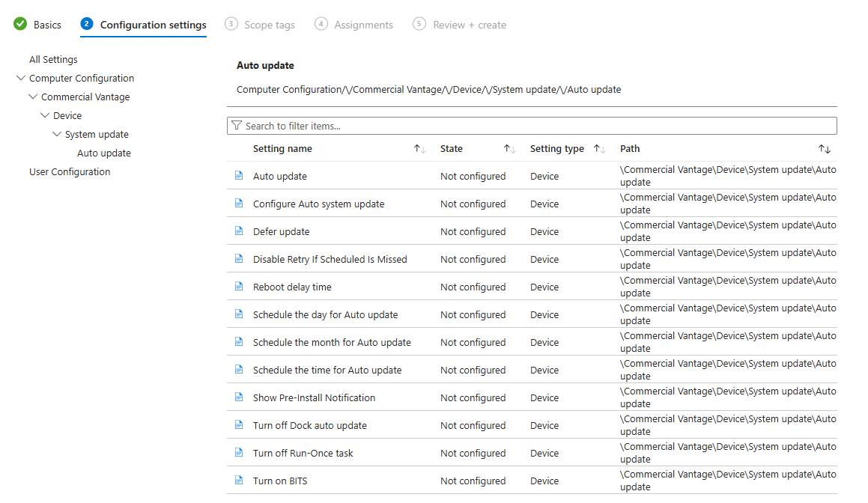Click document icon beside Turn off Dock auto update
This screenshot has width=868, height=503.
[x=239, y=424]
